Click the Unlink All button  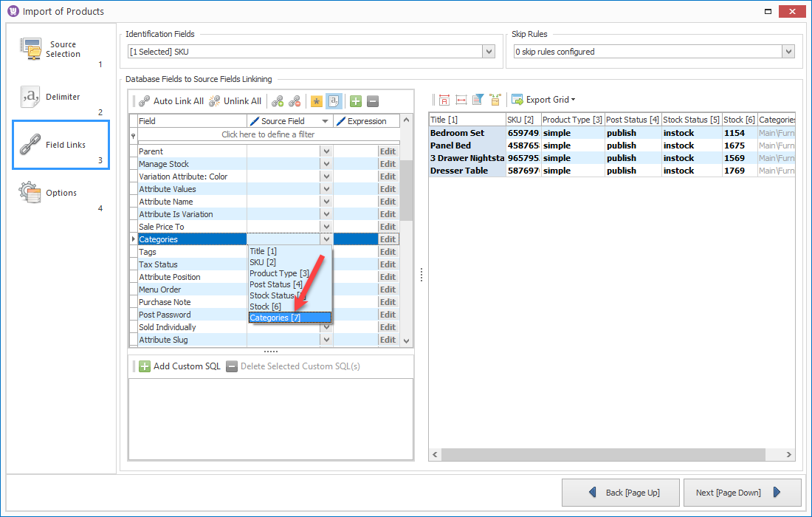pyautogui.click(x=235, y=101)
